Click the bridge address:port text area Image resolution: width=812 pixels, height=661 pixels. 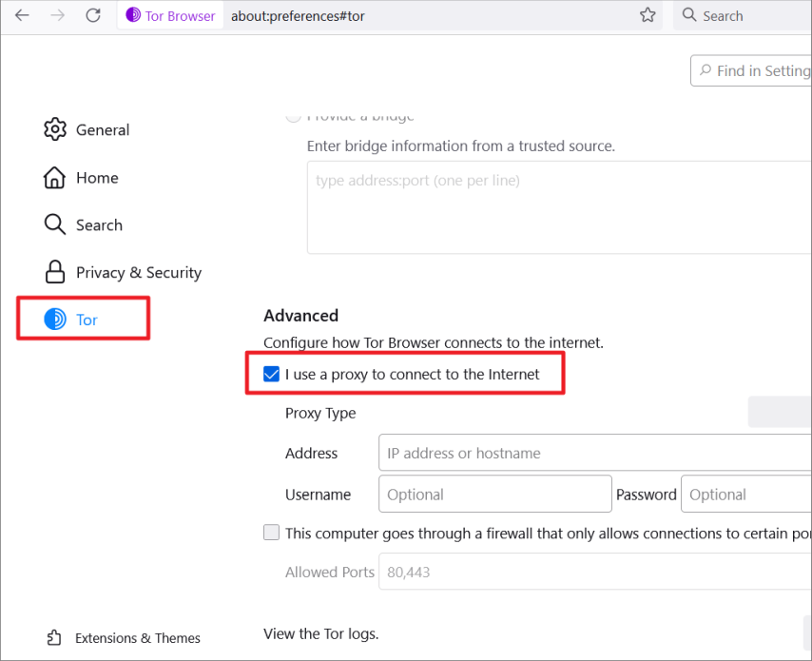[559, 207]
